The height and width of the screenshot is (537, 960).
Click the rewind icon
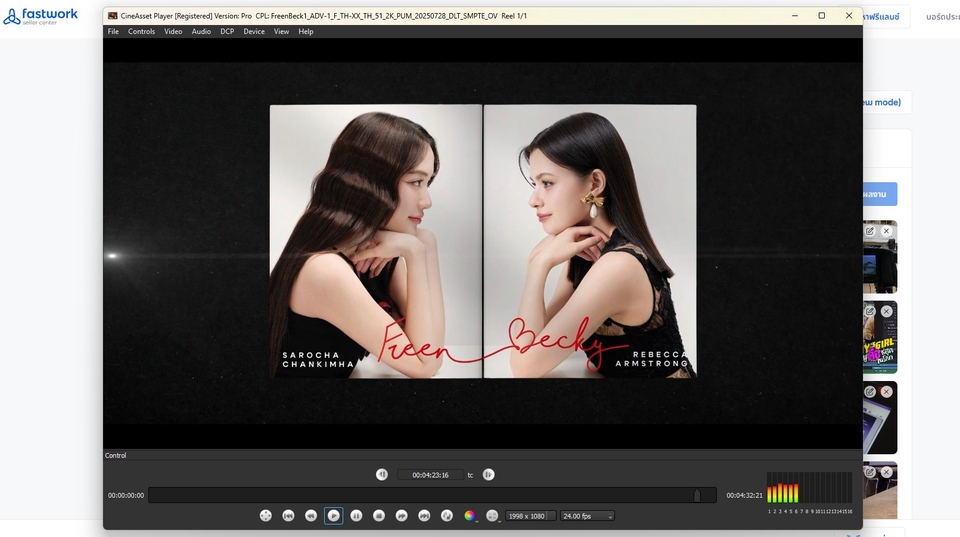point(311,516)
